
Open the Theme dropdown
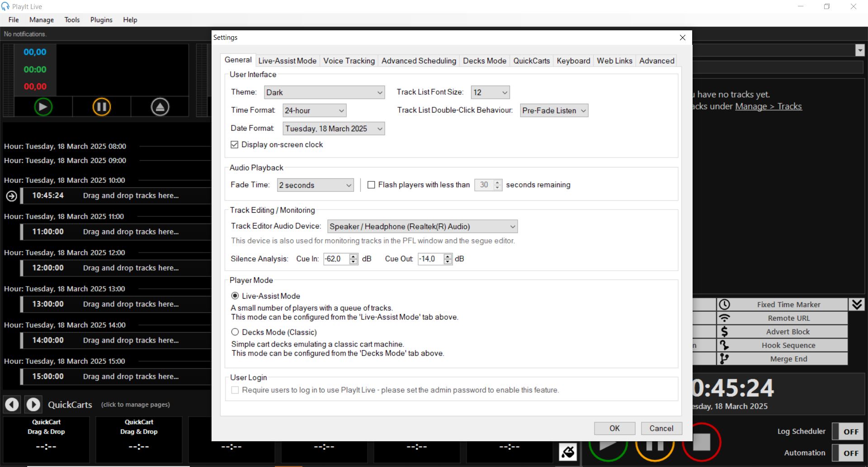[324, 92]
